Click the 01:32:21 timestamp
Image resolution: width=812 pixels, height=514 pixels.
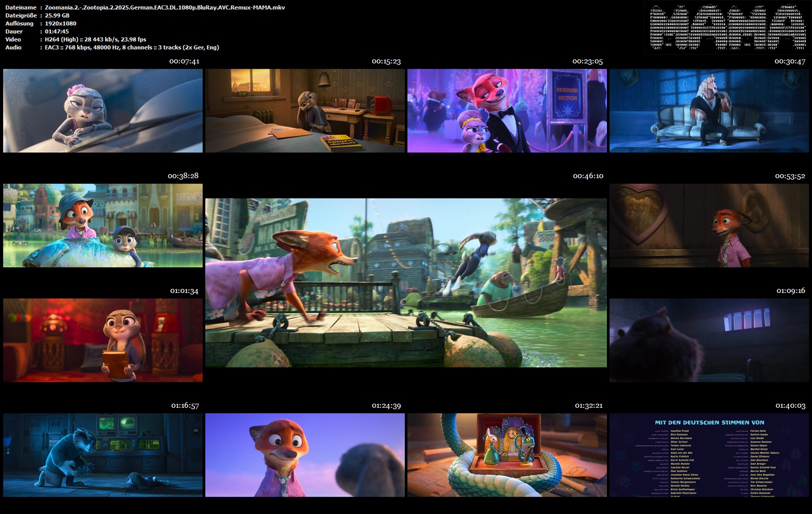[589, 405]
